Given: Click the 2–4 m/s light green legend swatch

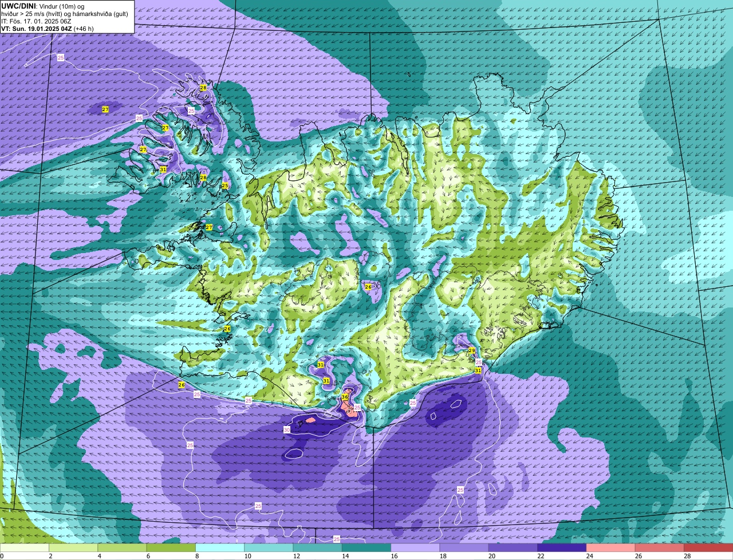Looking at the screenshot, I should coord(73,547).
